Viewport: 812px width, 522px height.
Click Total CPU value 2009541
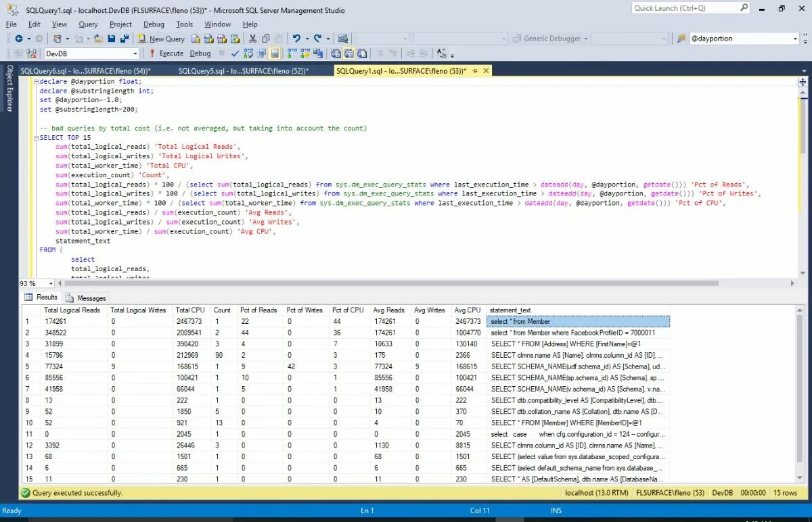point(191,333)
